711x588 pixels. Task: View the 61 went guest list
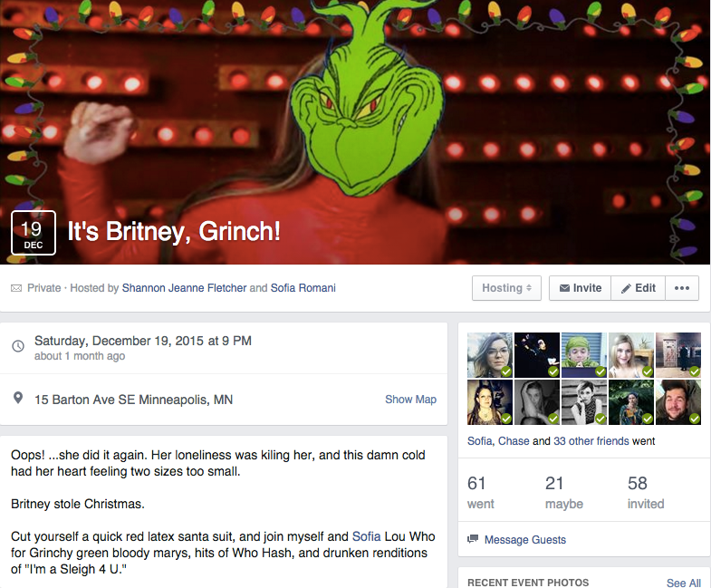tap(481, 492)
